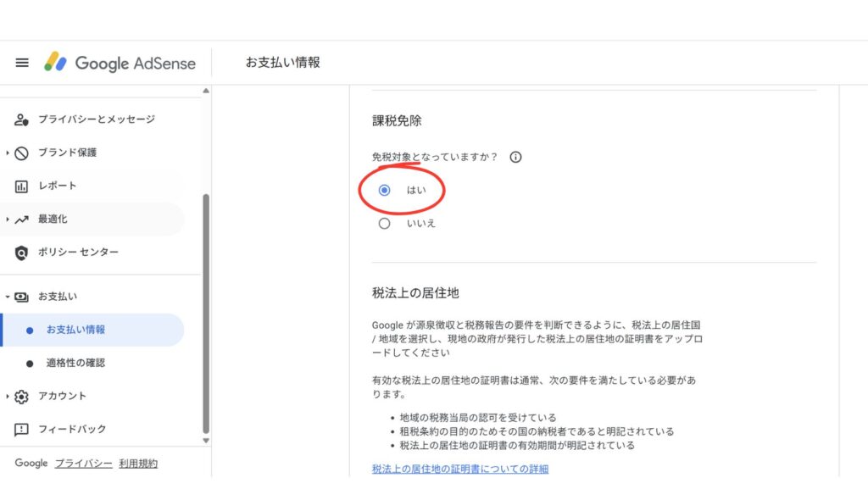The image size is (868, 489).
Task: Click the アカウント gear icon
Action: [x=21, y=397]
